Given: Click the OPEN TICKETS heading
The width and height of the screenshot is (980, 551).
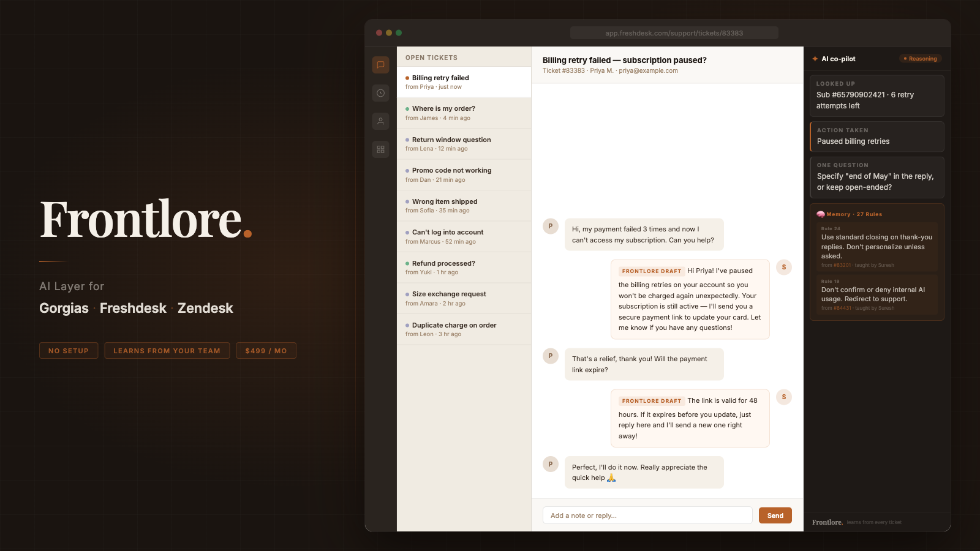Looking at the screenshot, I should click(x=431, y=58).
